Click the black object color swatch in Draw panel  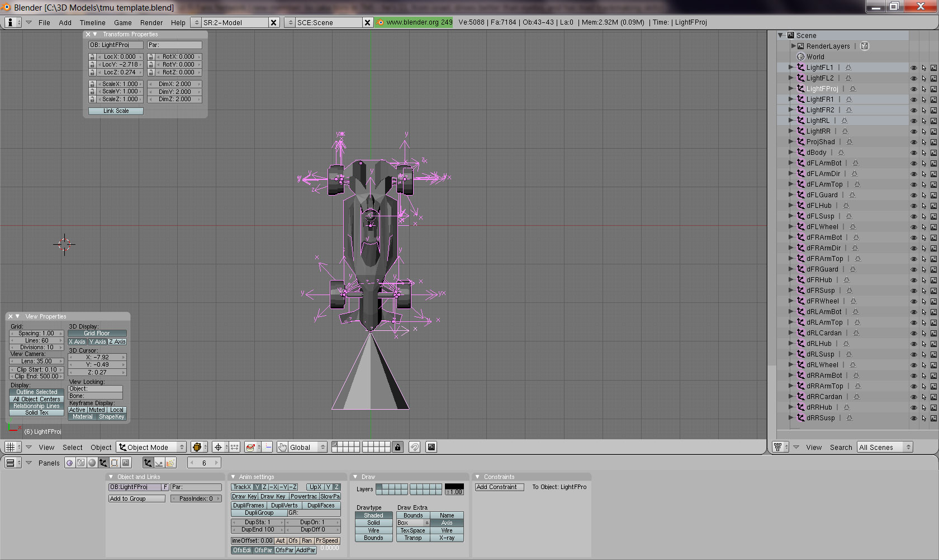pos(454,486)
